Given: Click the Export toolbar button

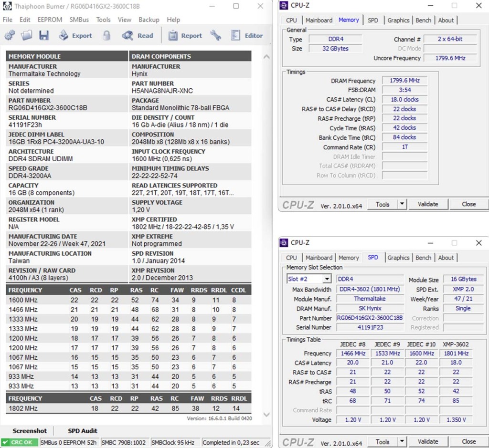Looking at the screenshot, I should pos(75,35).
